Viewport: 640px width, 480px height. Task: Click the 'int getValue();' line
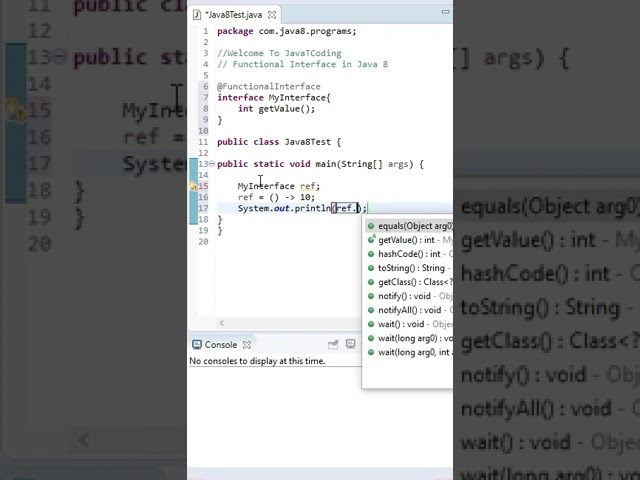point(276,109)
